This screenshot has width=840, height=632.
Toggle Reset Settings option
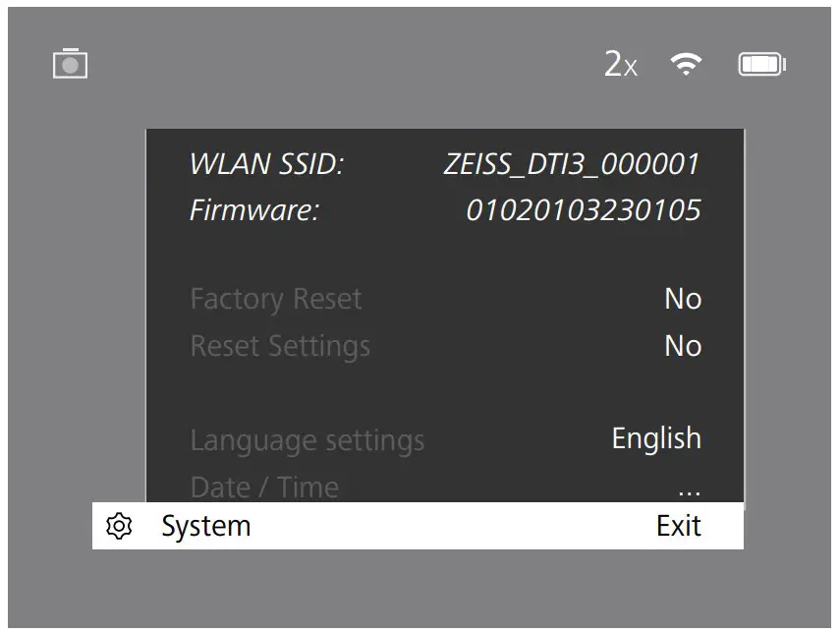684,346
